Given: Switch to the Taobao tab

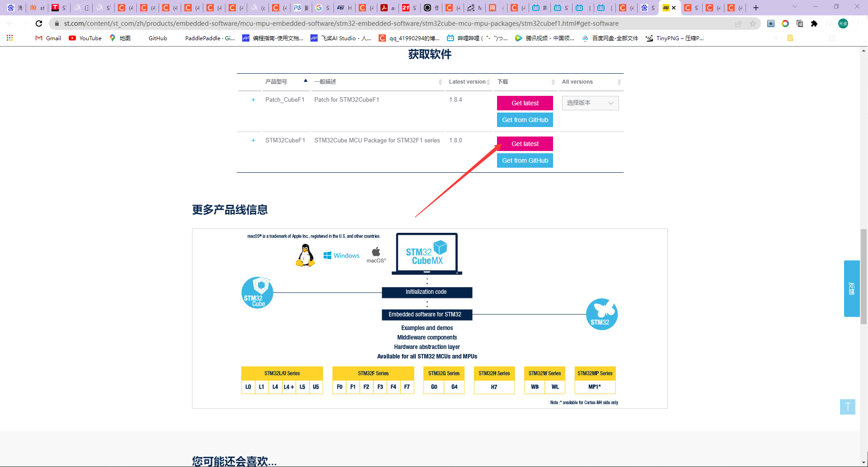Looking at the screenshot, I should point(37,8).
